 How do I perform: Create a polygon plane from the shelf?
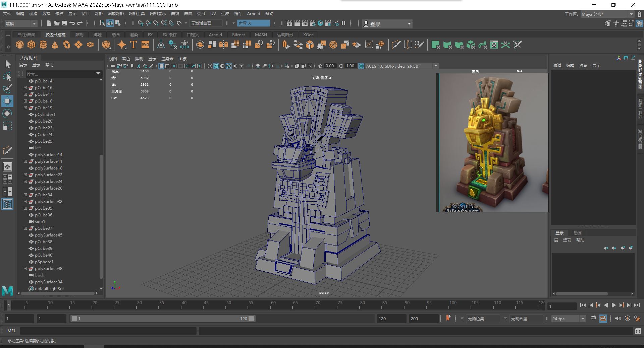[78, 45]
